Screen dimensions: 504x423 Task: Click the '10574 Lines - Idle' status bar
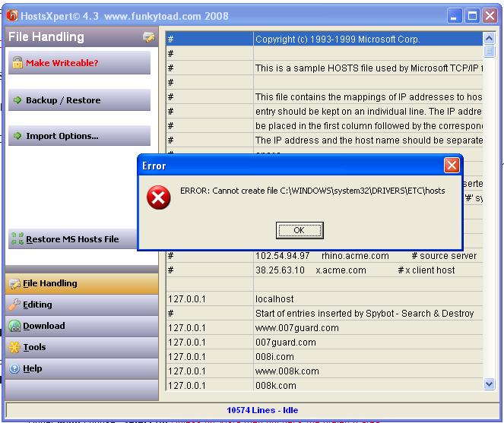pos(252,410)
